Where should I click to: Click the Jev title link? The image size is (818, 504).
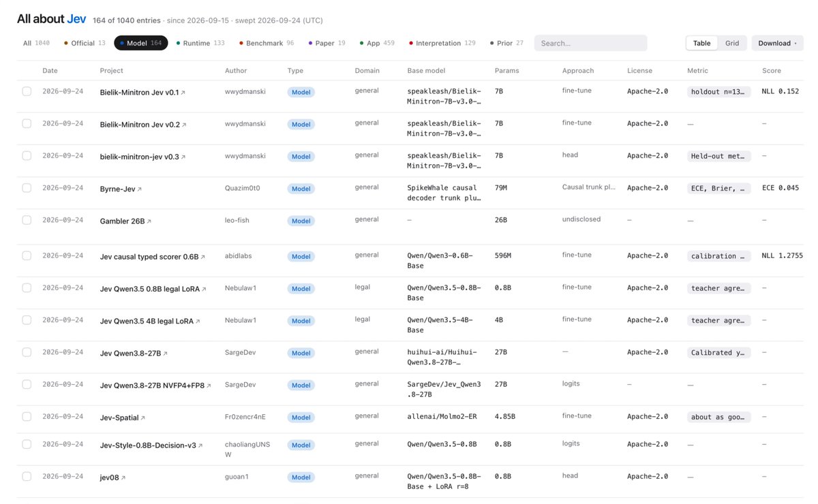76,19
